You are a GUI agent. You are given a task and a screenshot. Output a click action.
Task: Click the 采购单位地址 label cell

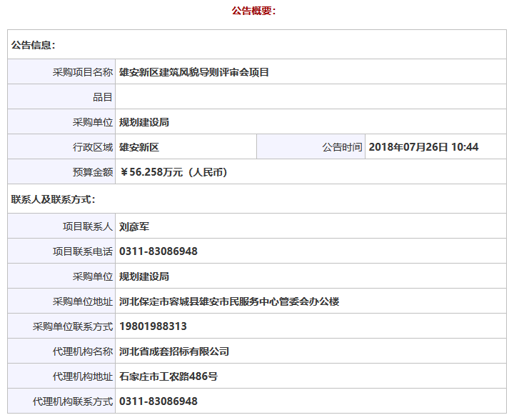[82, 301]
